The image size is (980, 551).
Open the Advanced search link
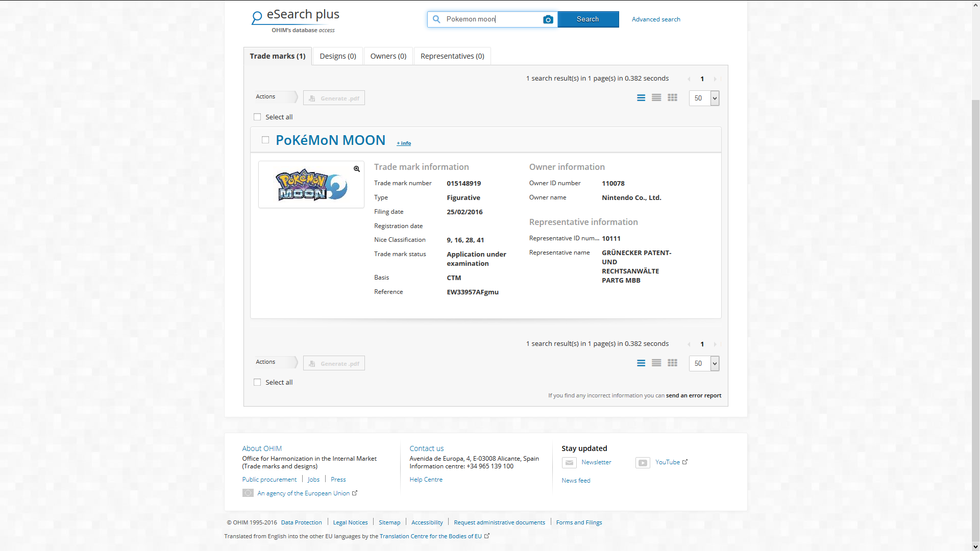point(655,19)
